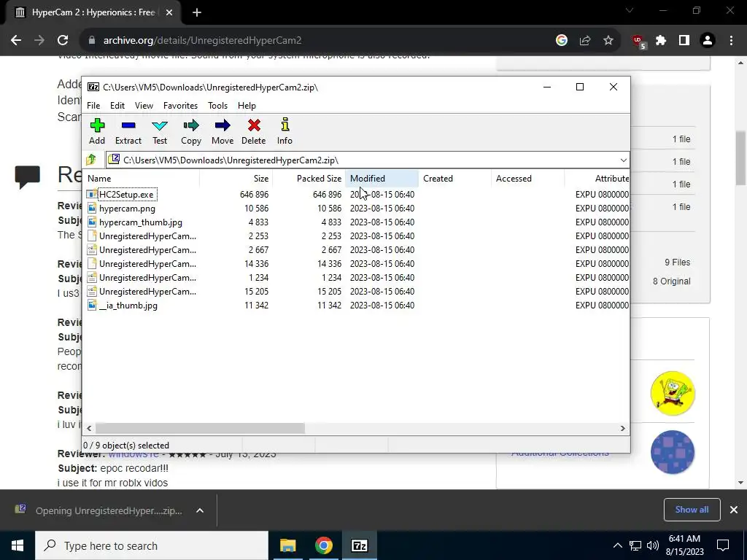Open the network icon in system tray
The height and width of the screenshot is (560, 747).
[635, 545]
